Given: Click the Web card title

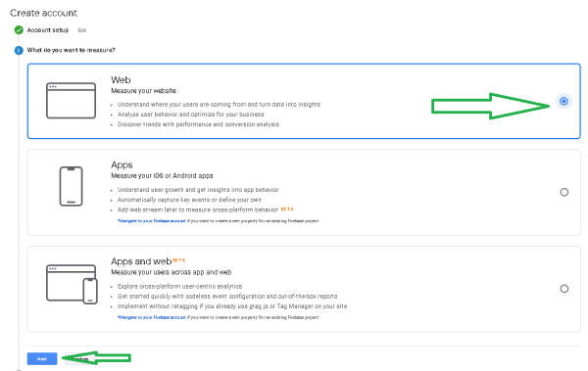Looking at the screenshot, I should pyautogui.click(x=121, y=80).
